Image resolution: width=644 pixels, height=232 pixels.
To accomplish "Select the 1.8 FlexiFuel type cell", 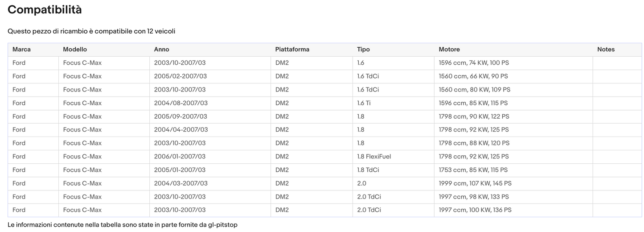I will [374, 157].
